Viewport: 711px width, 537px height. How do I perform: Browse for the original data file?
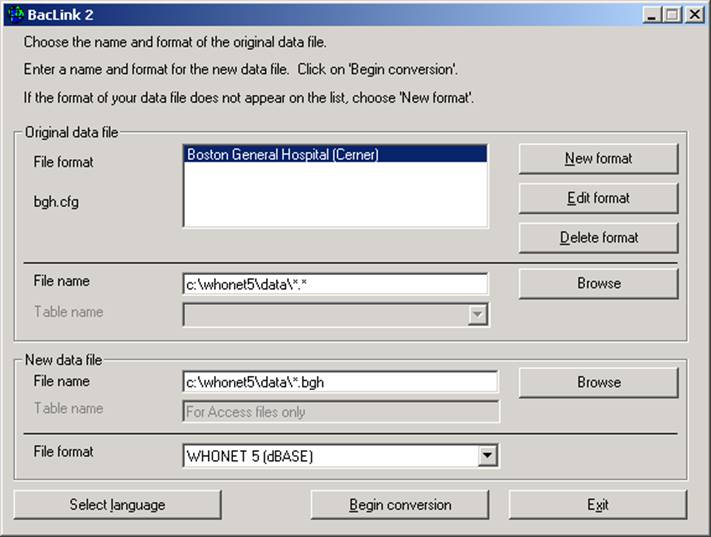click(x=598, y=283)
